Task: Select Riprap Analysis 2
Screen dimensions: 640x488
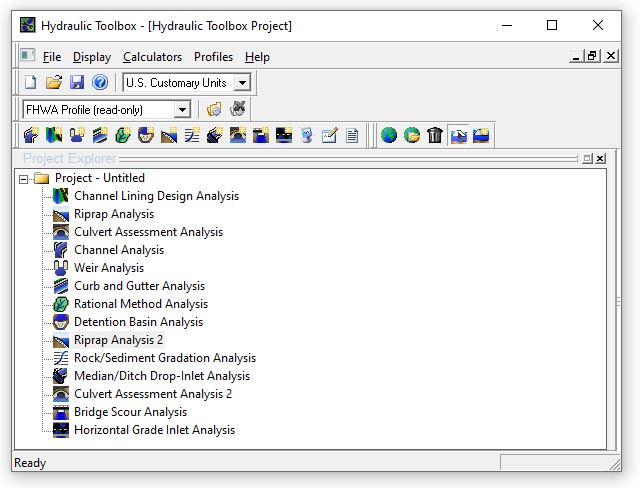Action: (x=118, y=339)
